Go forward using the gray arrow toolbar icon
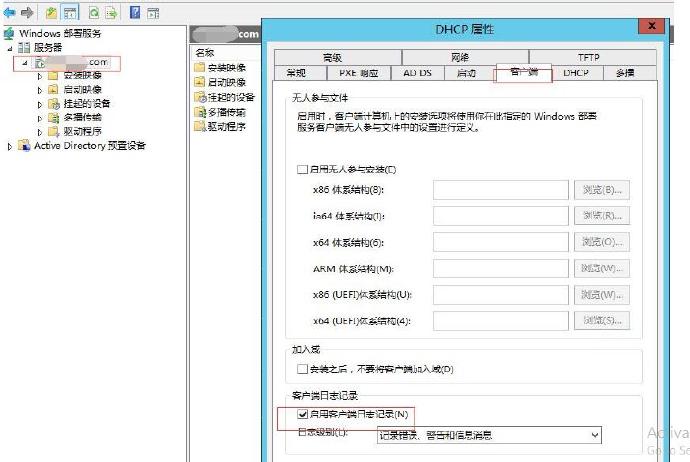 click(x=27, y=13)
